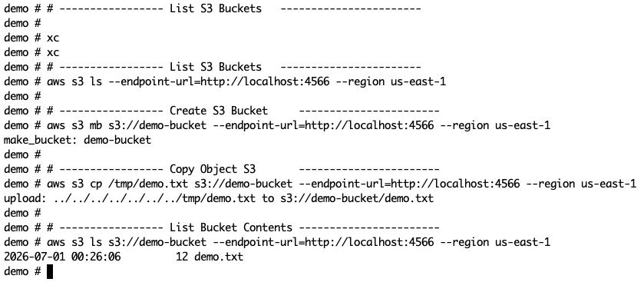Click the 'Copy Object S3' comment heading
Image resolution: width=644 pixels, height=282 pixels.
pos(213,169)
